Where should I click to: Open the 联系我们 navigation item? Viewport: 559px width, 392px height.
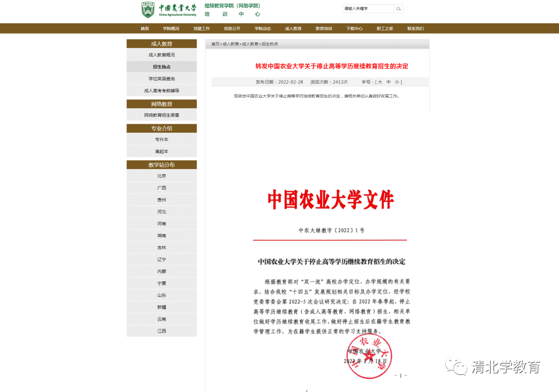pos(416,28)
